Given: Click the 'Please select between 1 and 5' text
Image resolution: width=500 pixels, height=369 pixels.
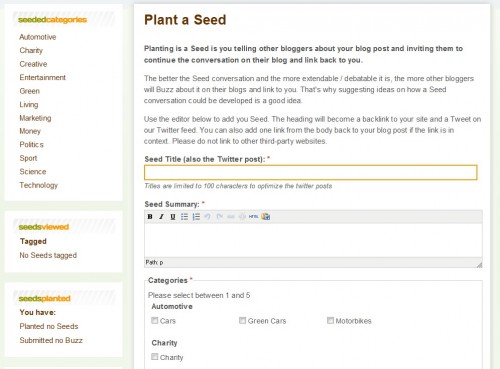Looking at the screenshot, I should 199,295.
